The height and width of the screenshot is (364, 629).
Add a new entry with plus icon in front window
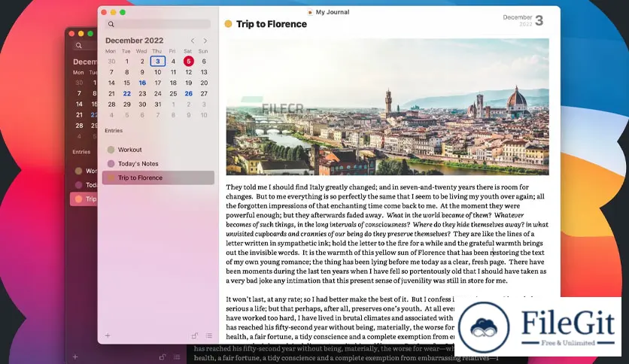click(108, 335)
